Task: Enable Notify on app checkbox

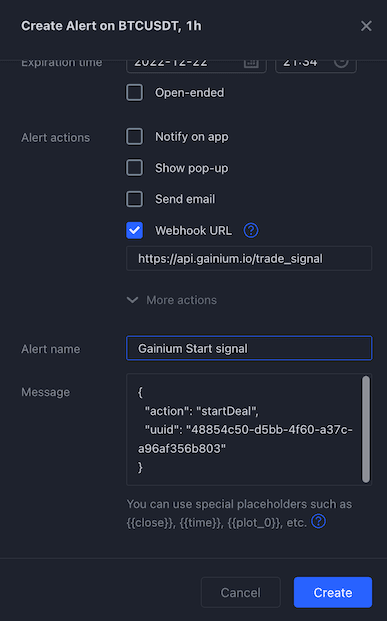Action: (134, 137)
